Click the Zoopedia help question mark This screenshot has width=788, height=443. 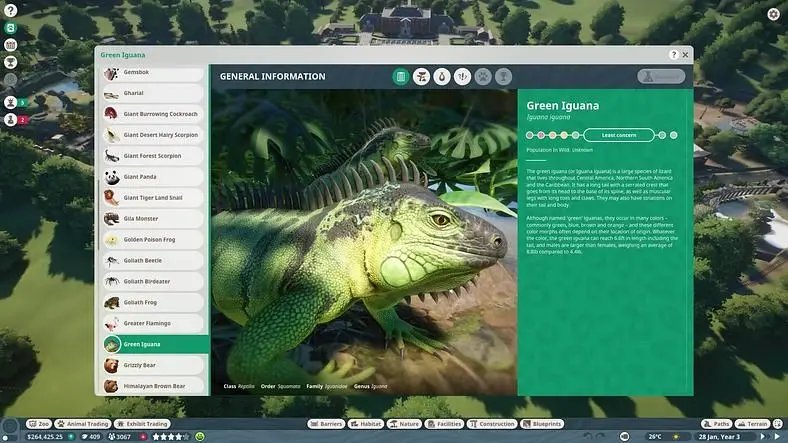pos(673,55)
